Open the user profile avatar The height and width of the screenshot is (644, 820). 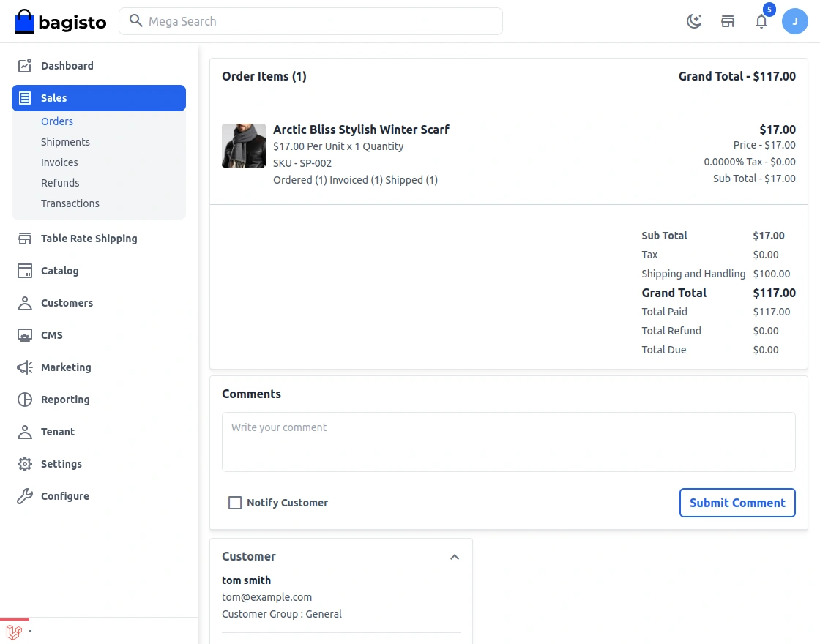795,21
